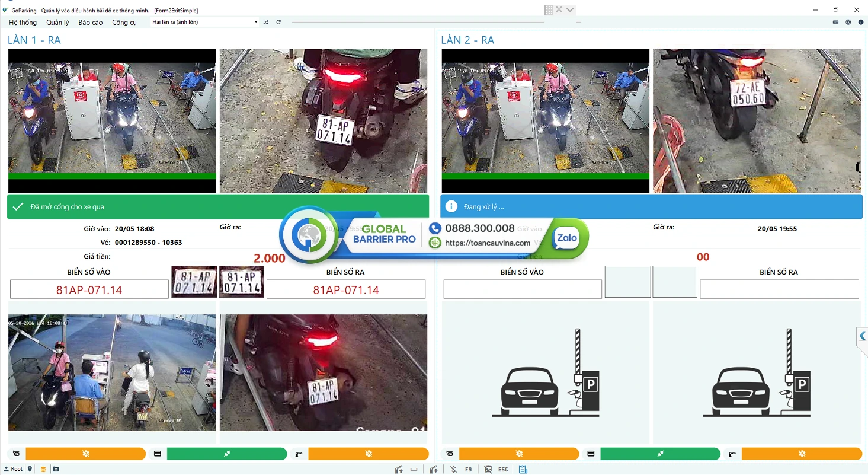
Task: Click the Lane 2 exit time '20/05 19:55'
Action: (777, 228)
